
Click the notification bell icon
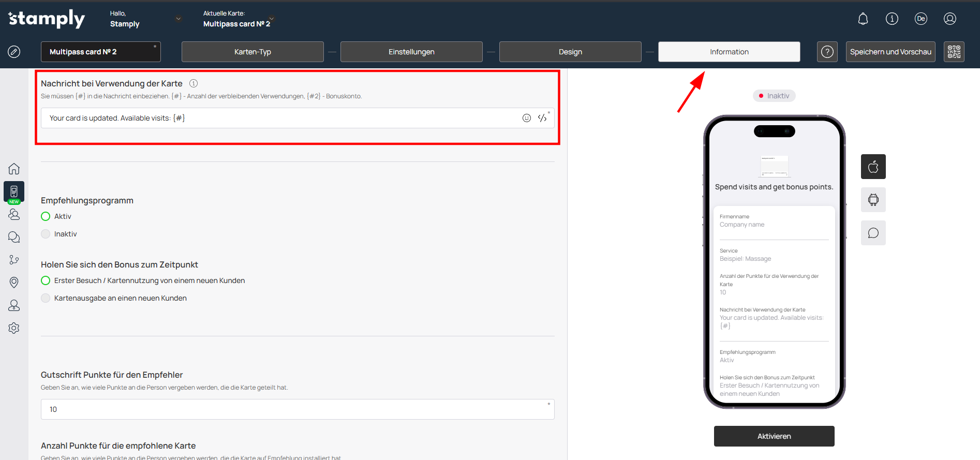(x=863, y=19)
